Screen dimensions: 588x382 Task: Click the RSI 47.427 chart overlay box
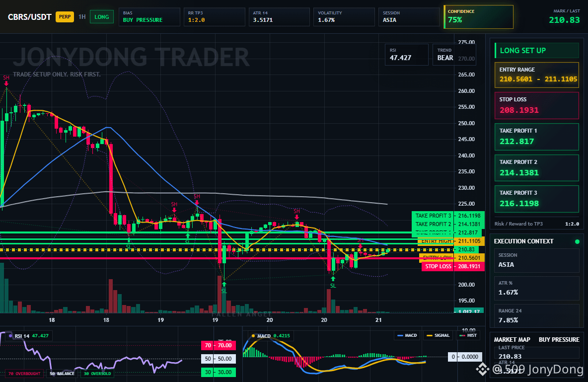pos(407,55)
